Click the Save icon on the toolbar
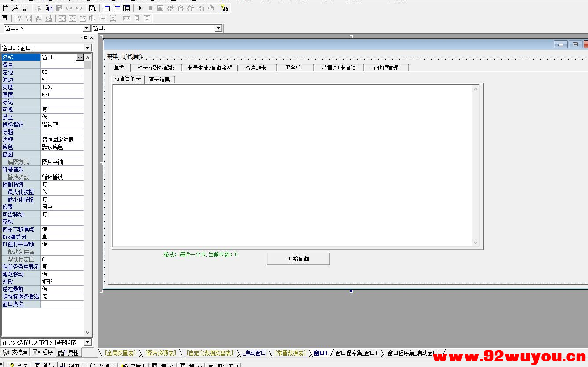The width and height of the screenshot is (588, 367). click(x=25, y=8)
